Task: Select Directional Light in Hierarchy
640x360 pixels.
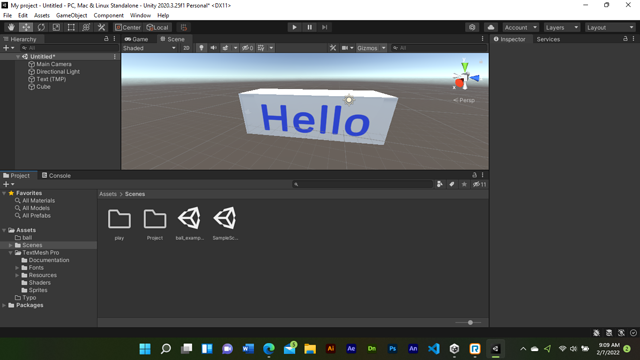Action: 58,71
